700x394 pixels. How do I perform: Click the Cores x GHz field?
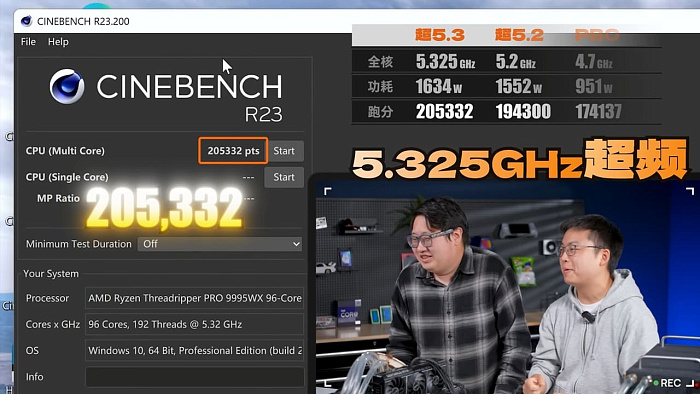[195, 324]
